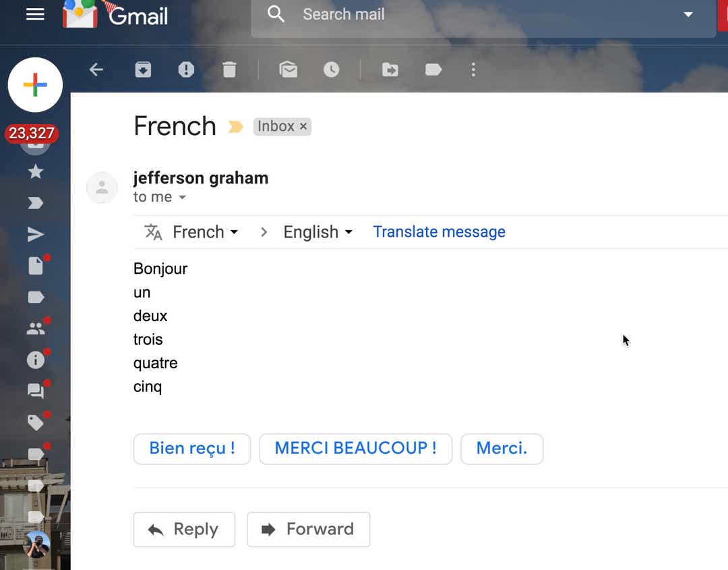Click the Search mail field
This screenshot has width=728, height=570.
point(483,16)
